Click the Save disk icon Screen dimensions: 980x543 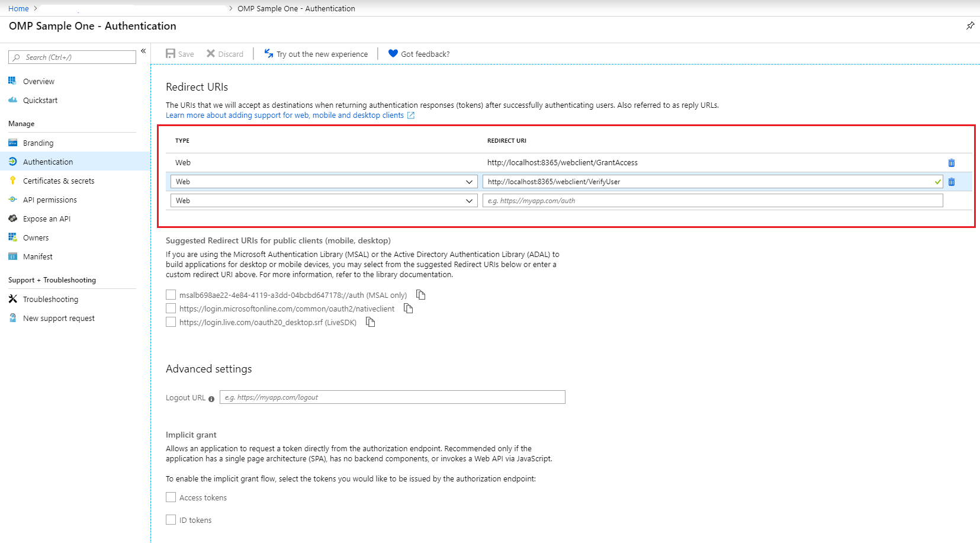[x=171, y=54]
